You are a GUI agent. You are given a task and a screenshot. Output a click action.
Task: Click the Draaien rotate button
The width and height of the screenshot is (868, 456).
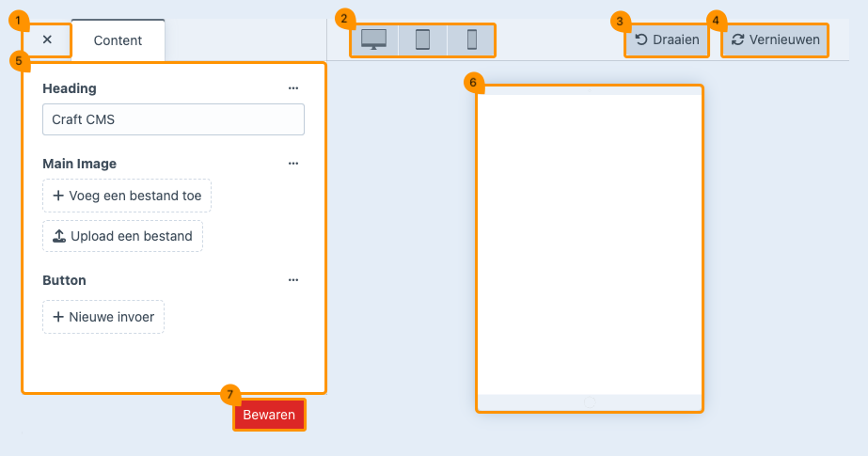click(x=667, y=40)
